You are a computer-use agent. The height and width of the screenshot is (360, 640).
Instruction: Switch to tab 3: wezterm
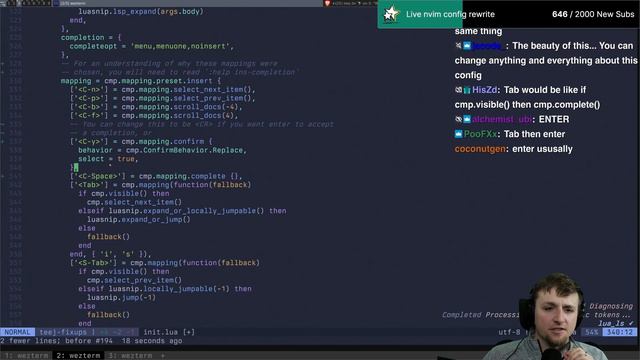coord(131,356)
